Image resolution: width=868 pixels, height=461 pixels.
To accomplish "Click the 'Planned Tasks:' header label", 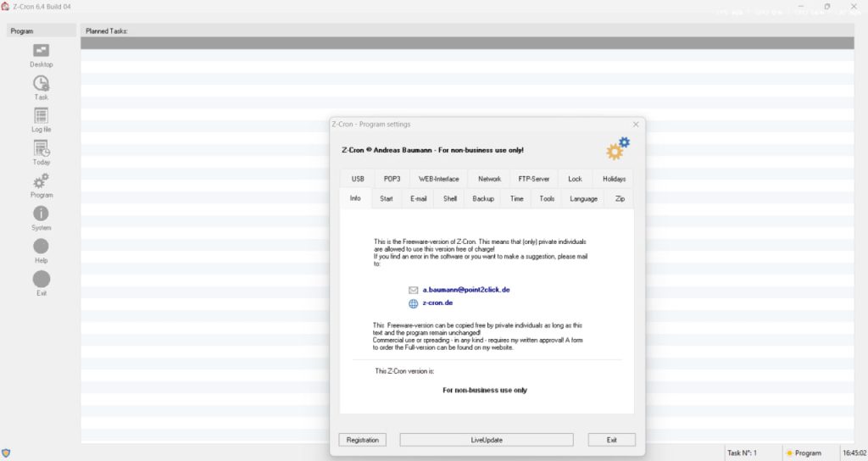I will [106, 31].
